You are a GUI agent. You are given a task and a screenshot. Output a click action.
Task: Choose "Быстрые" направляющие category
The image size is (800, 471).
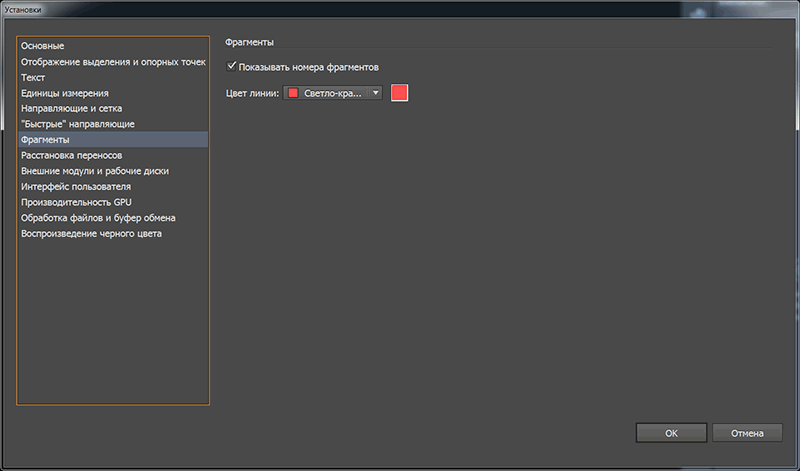(78, 124)
